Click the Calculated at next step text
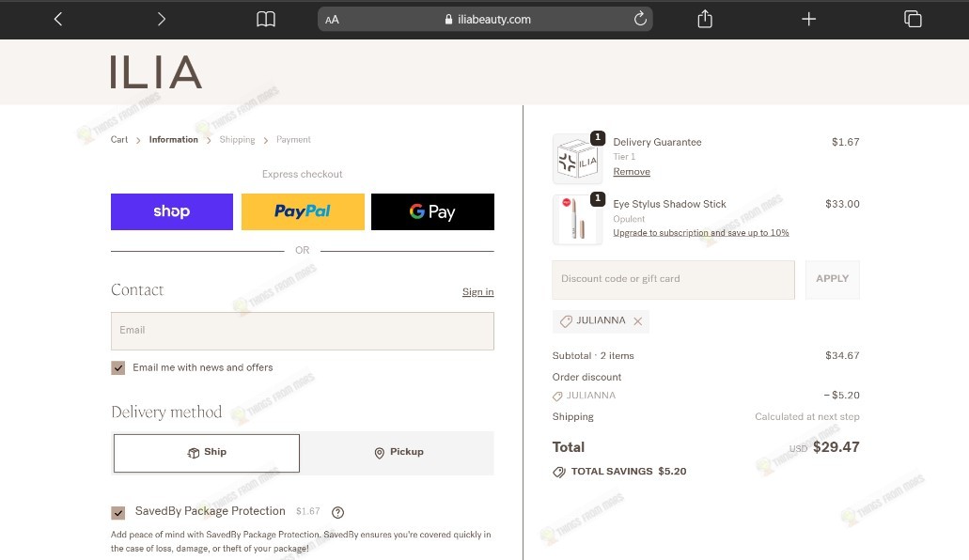 coord(807,416)
